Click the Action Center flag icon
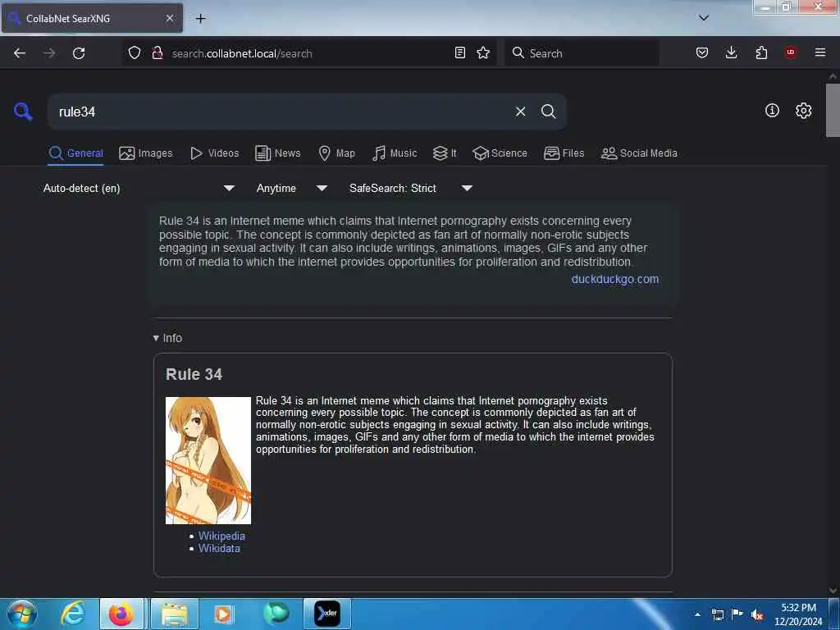 coord(737,614)
